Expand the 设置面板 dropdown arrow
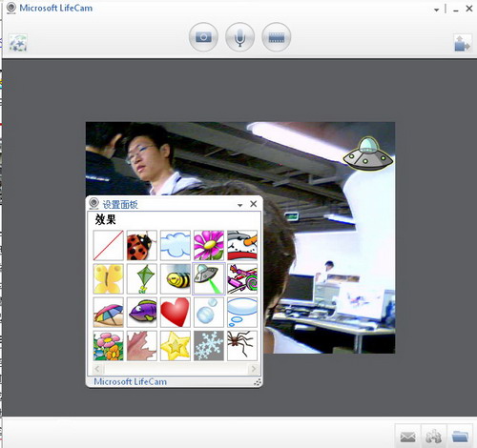 tap(240, 205)
